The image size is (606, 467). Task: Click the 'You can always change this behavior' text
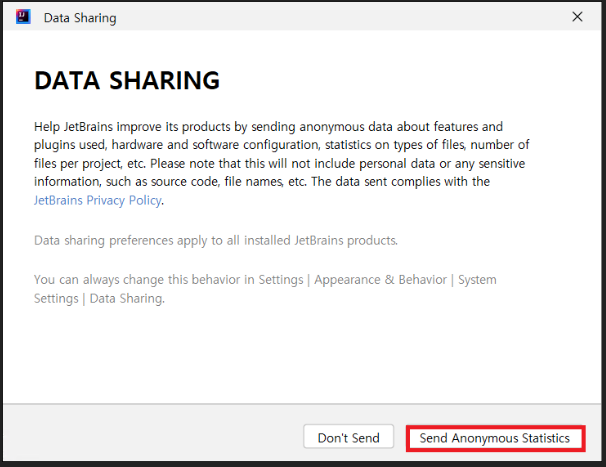coord(265,289)
